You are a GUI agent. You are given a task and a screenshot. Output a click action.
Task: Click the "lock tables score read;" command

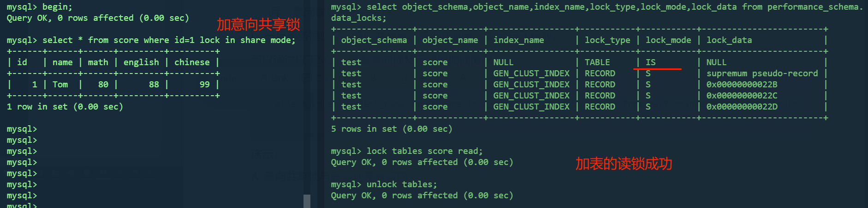pos(424,151)
